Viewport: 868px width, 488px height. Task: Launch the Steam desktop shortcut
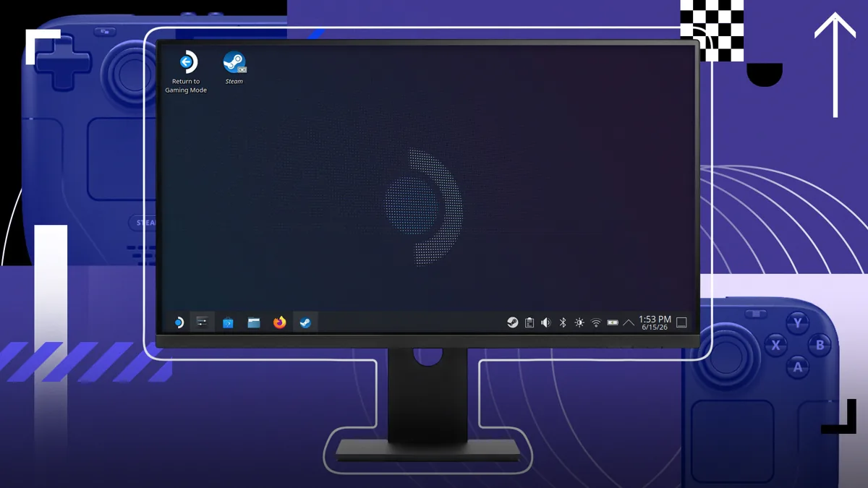point(234,67)
